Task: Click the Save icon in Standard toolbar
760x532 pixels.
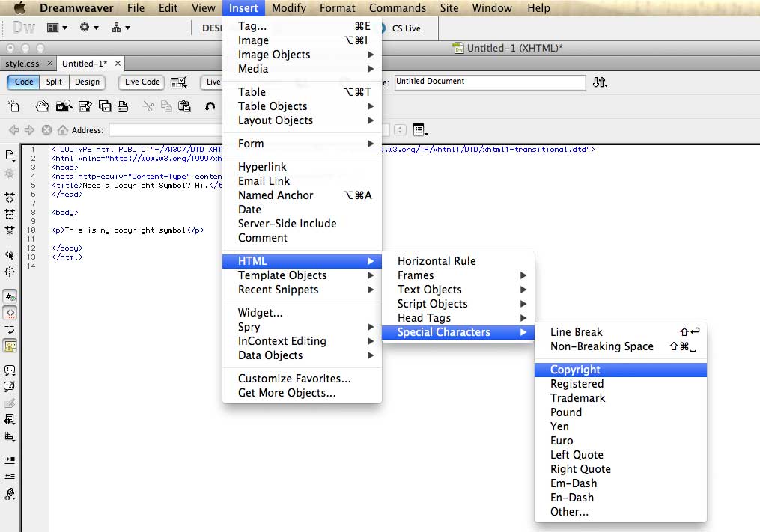Action: (x=85, y=106)
